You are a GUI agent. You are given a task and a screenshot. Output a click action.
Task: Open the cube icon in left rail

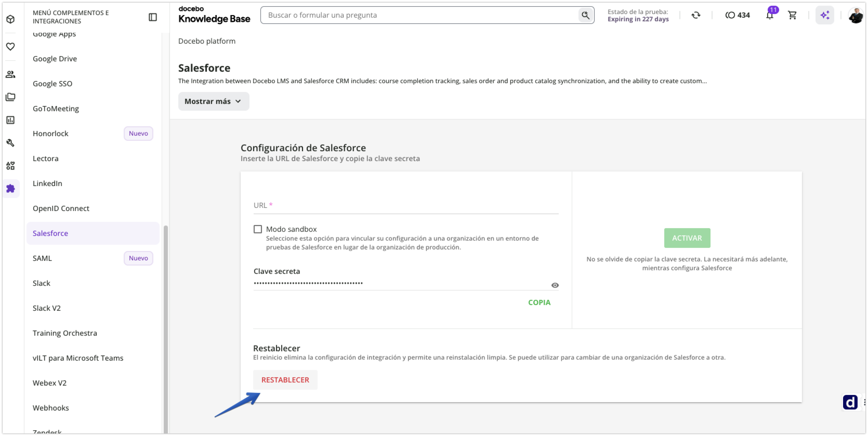click(10, 19)
